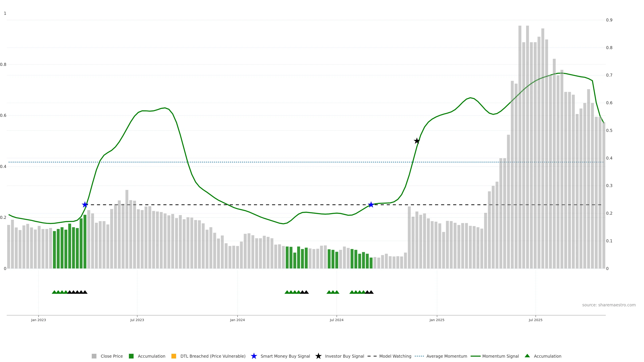Click the Jul 2024 axis label

[x=336, y=320]
